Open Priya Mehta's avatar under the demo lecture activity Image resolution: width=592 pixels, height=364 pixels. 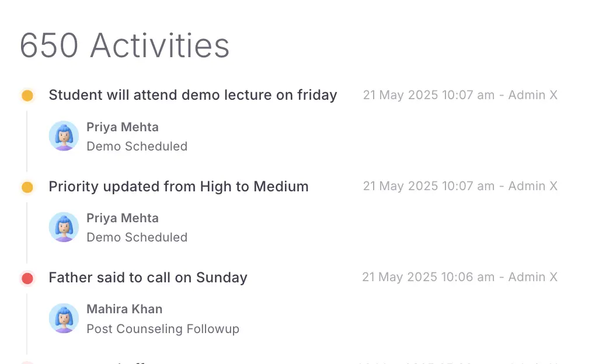click(64, 136)
